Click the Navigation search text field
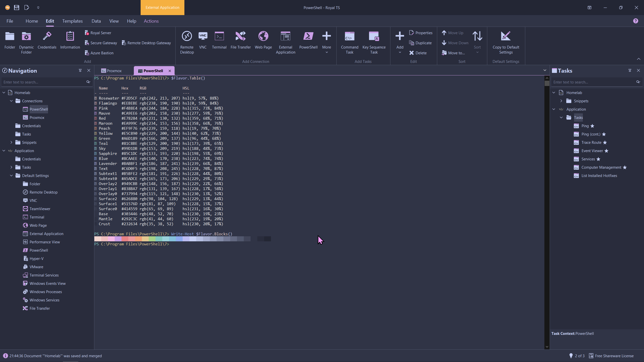Image resolution: width=644 pixels, height=362 pixels. pyautogui.click(x=43, y=82)
